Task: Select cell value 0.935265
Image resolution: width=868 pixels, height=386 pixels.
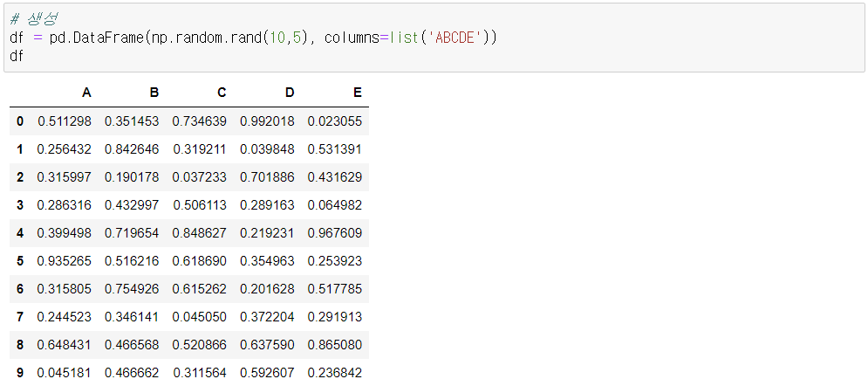Action: (65, 261)
